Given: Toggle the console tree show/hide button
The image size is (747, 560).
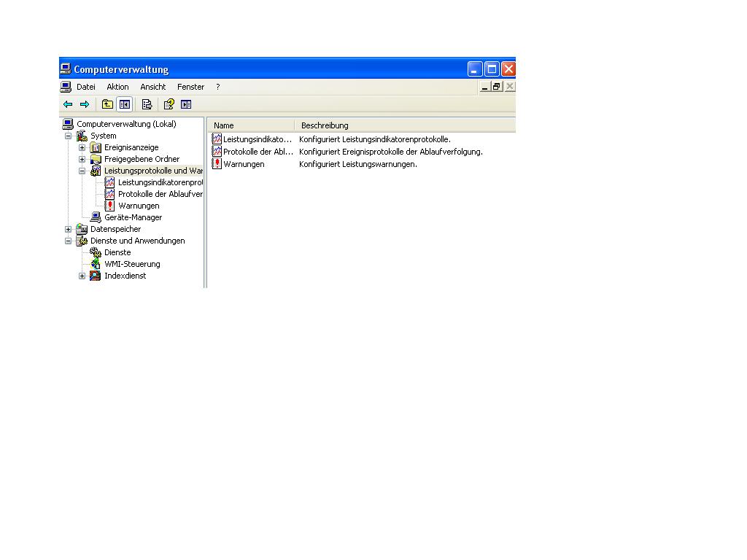Looking at the screenshot, I should (125, 104).
